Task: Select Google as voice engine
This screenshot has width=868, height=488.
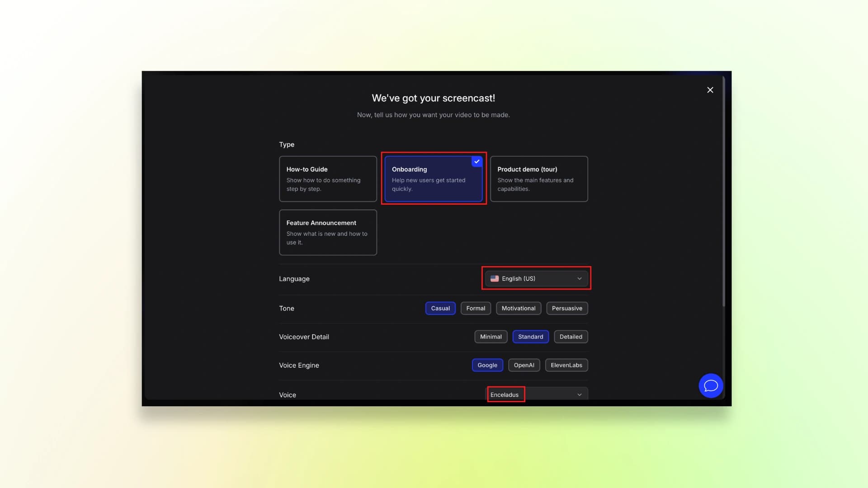Action: coord(487,365)
